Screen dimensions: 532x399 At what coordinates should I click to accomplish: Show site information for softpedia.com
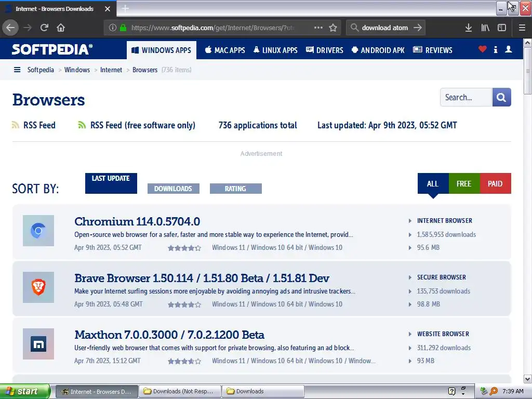(x=112, y=28)
